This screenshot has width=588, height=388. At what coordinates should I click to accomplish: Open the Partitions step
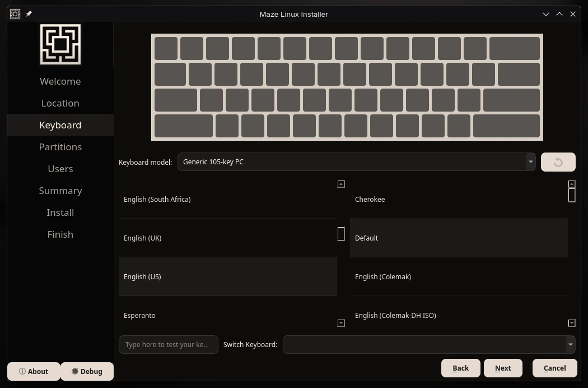60,147
